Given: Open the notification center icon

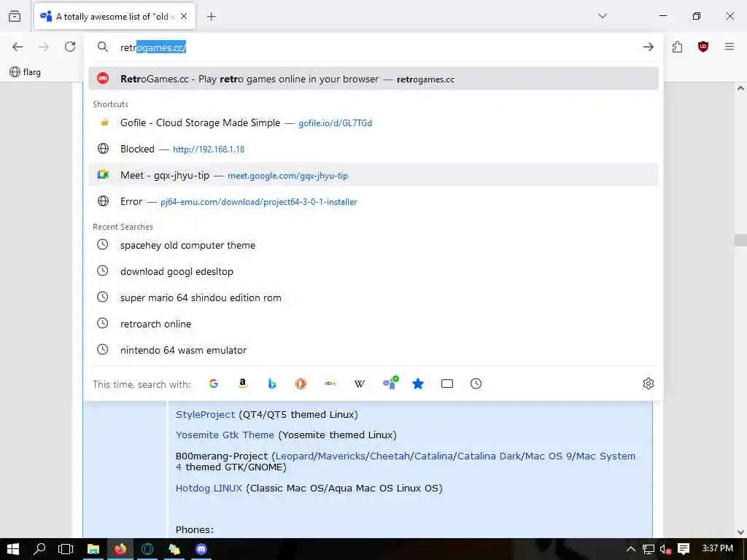Looking at the screenshot, I should point(683,549).
